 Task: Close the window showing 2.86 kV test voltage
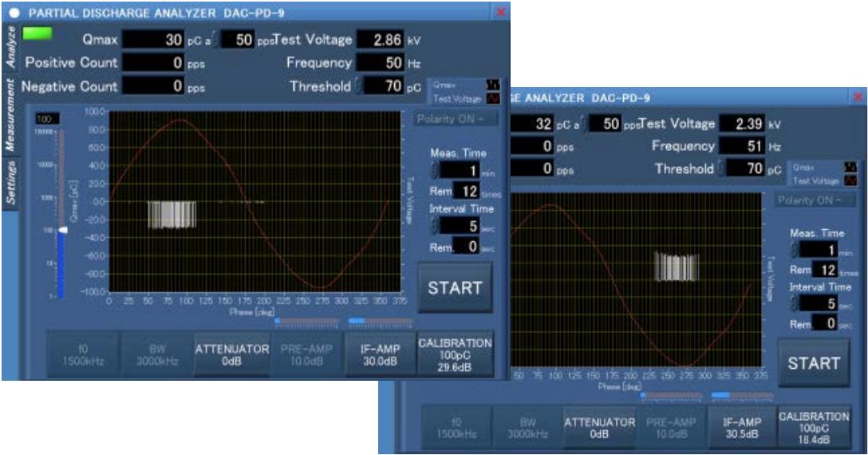point(501,11)
